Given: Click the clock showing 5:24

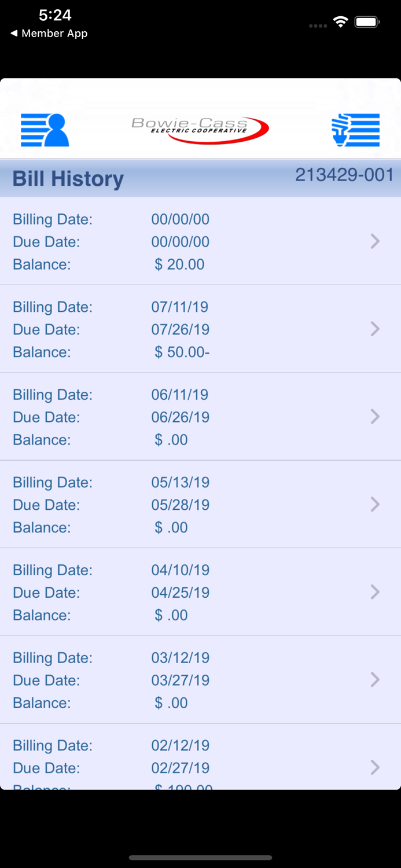Looking at the screenshot, I should coord(55,16).
